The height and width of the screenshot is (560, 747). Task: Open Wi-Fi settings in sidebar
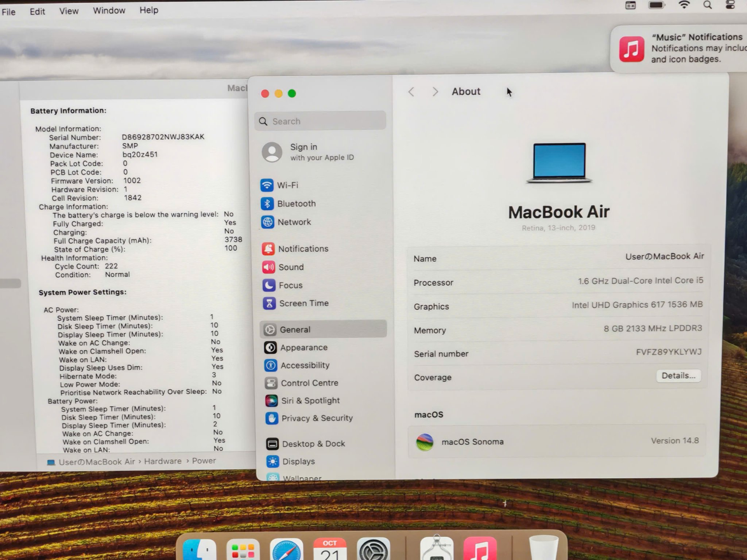tap(287, 185)
